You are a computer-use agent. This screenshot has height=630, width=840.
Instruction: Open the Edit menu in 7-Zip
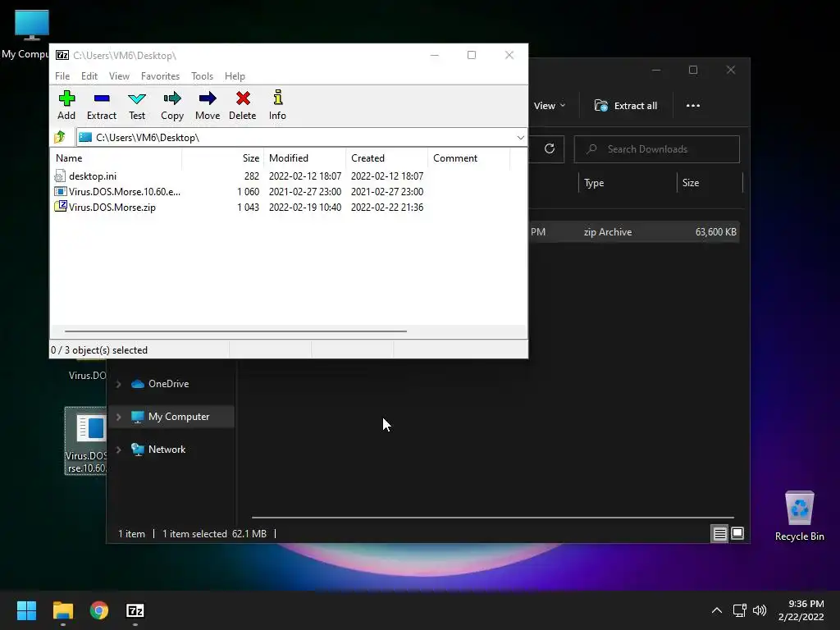point(89,76)
